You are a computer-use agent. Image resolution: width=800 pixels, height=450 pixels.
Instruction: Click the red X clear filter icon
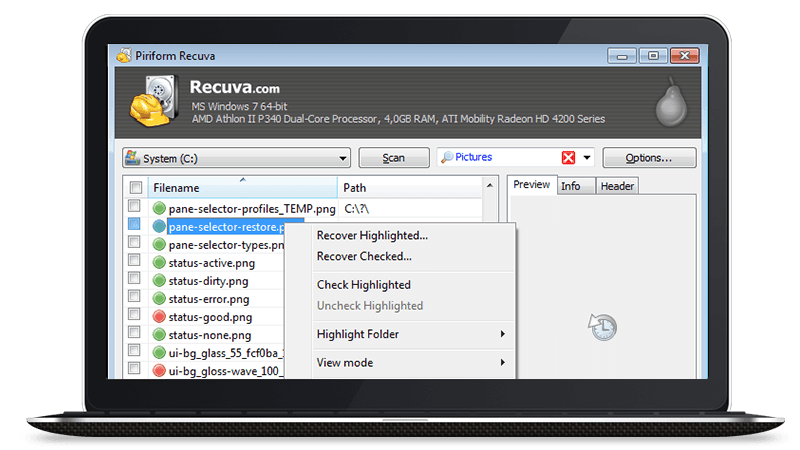(x=568, y=158)
